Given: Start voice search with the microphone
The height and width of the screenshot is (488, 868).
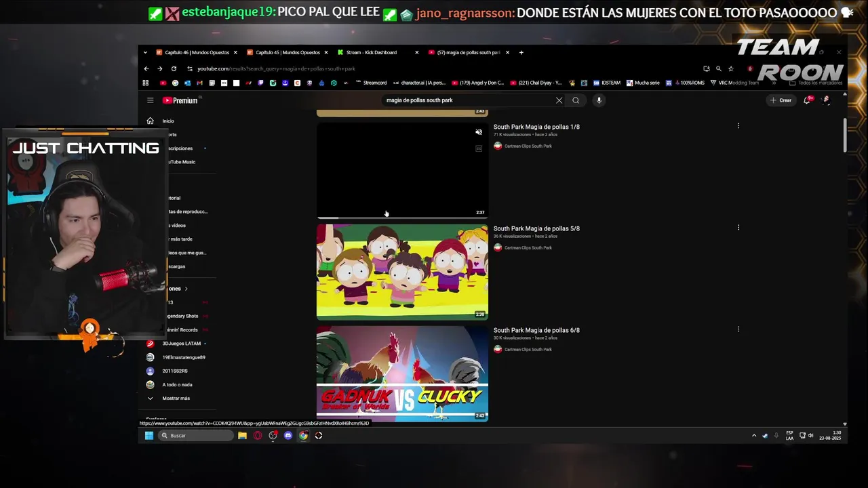Looking at the screenshot, I should [x=599, y=100].
